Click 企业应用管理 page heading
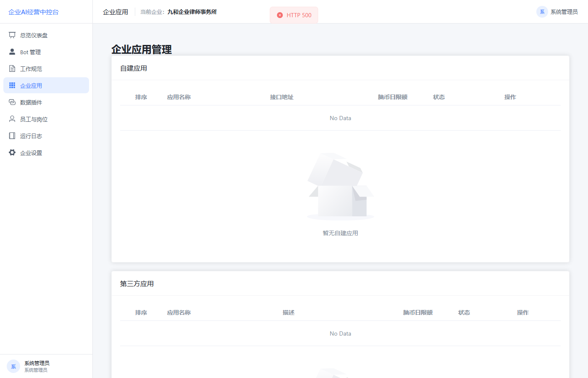Screen dimensions: 588x378 point(142,49)
